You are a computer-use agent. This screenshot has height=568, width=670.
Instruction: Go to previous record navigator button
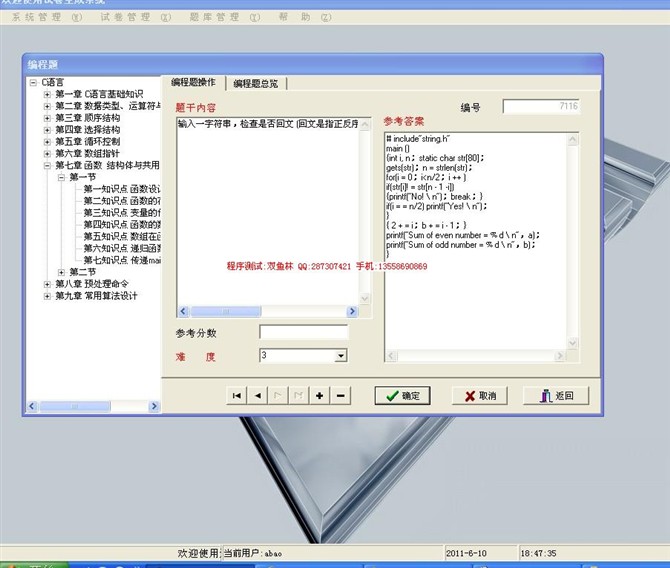257,396
